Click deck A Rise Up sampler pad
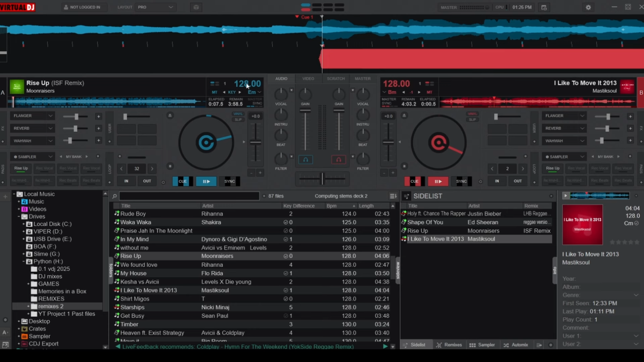This screenshot has height=362, width=644. coord(21,168)
